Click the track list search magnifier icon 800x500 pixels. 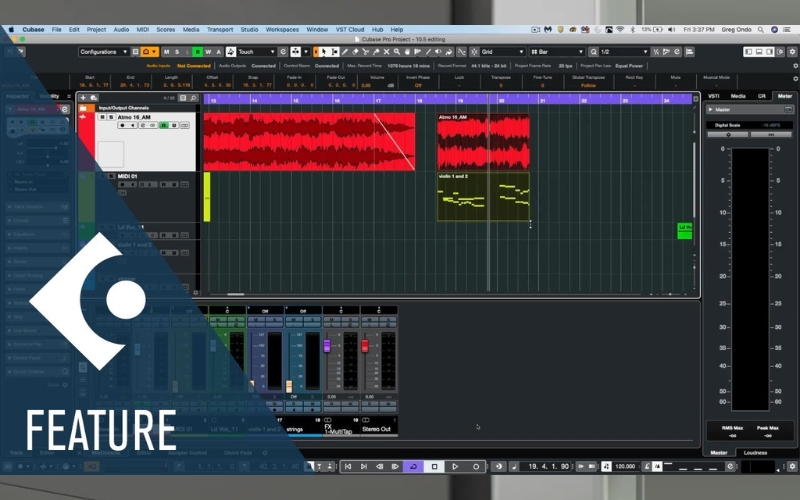point(193,98)
